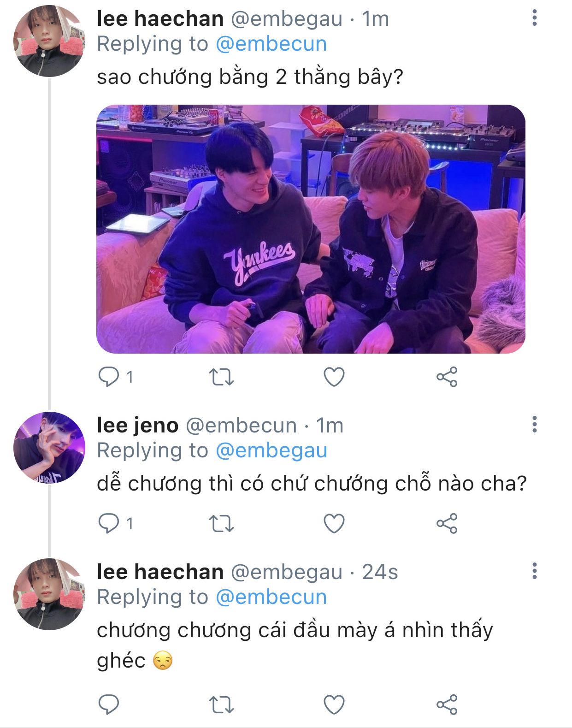Like the last tweet posted 24s ago
Image resolution: width=572 pixels, height=728 pixels.
click(x=334, y=704)
